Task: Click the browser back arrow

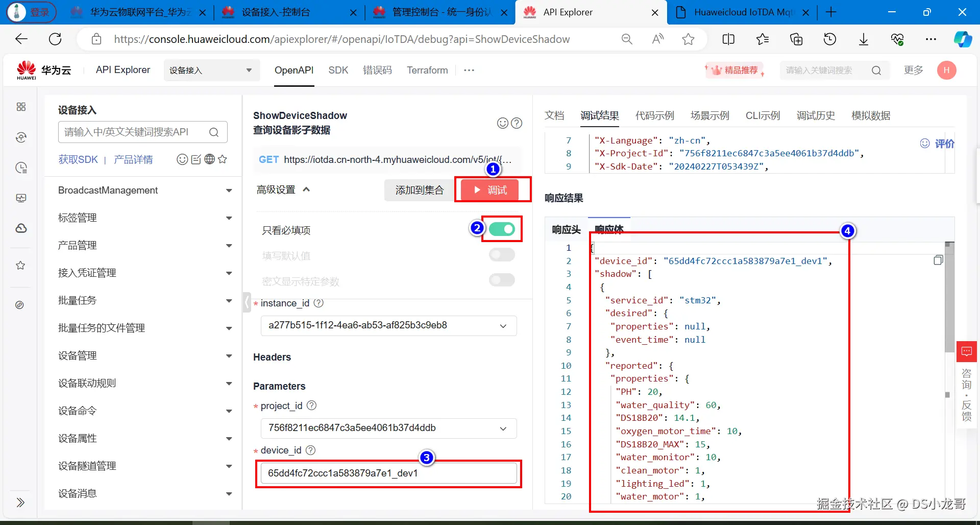Action: click(x=21, y=39)
